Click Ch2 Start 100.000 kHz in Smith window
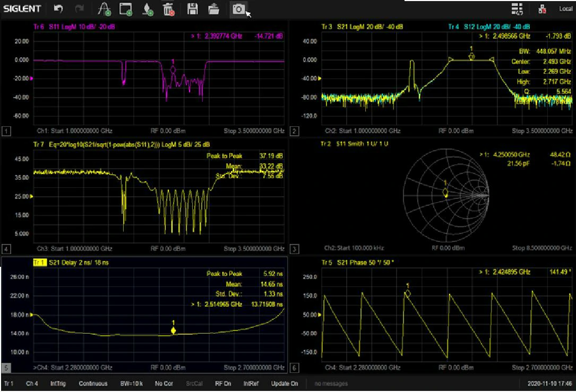This screenshot has width=576, height=392. click(x=354, y=248)
